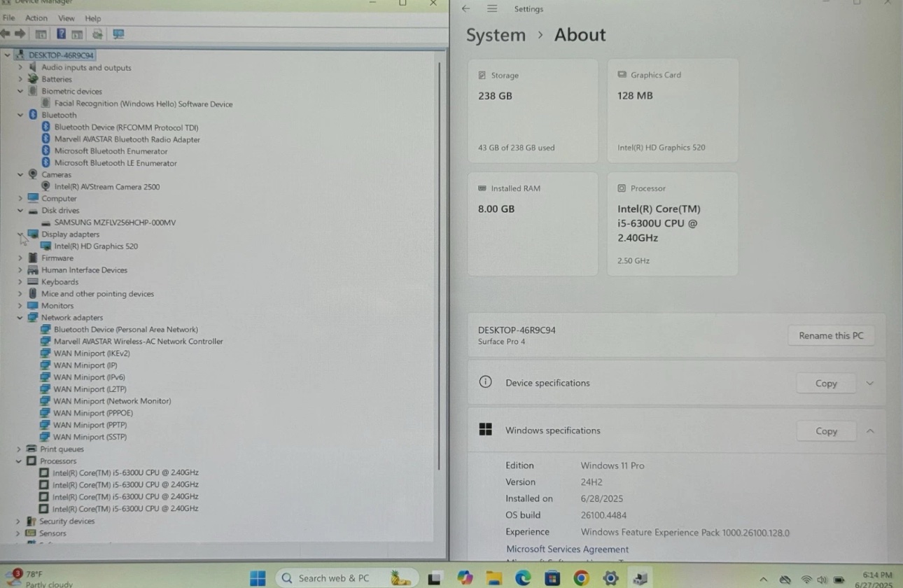The height and width of the screenshot is (588, 903).
Task: Collapse the Biometric devices node
Action: click(20, 91)
